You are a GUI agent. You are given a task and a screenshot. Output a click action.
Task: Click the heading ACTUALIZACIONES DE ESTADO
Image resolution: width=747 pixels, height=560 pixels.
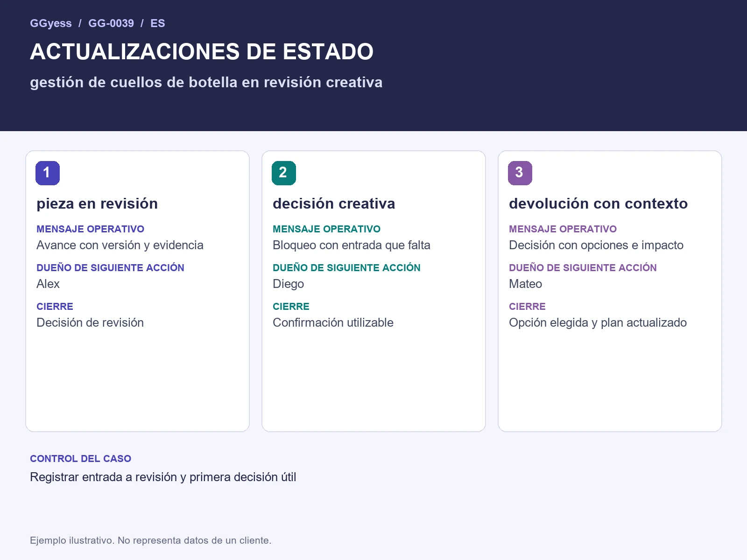[x=202, y=51]
